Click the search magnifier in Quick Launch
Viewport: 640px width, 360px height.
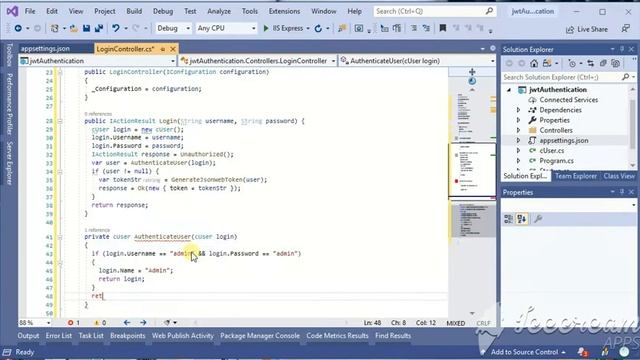[x=489, y=11]
